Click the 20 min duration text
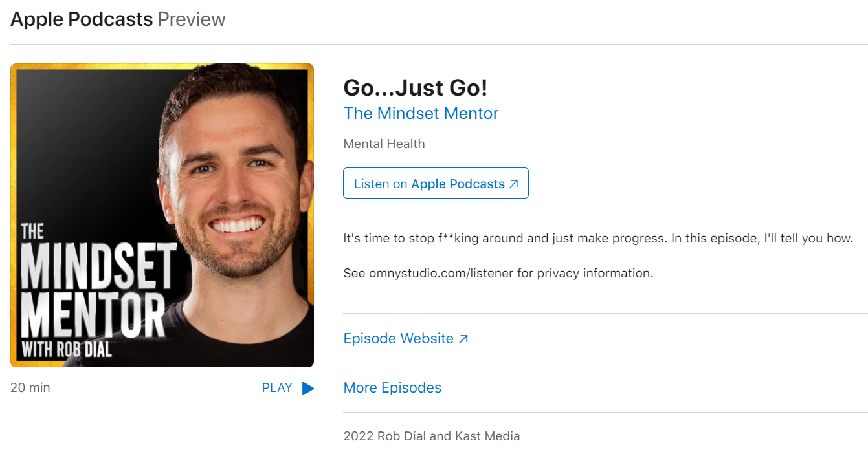This screenshot has height=452, width=868. 30,387
